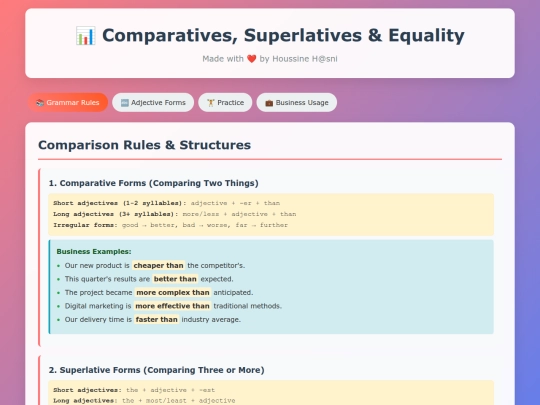Click the highlighted 'faster than' phrase

157,320
